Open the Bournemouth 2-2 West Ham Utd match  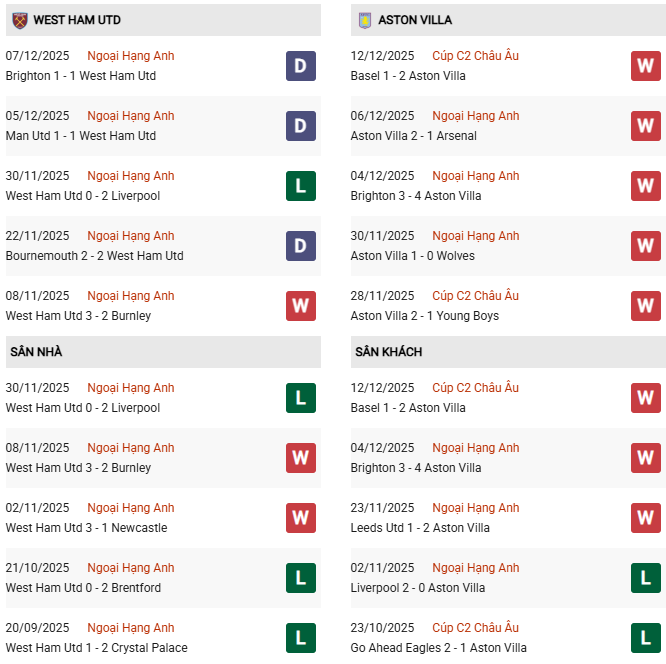click(94, 256)
